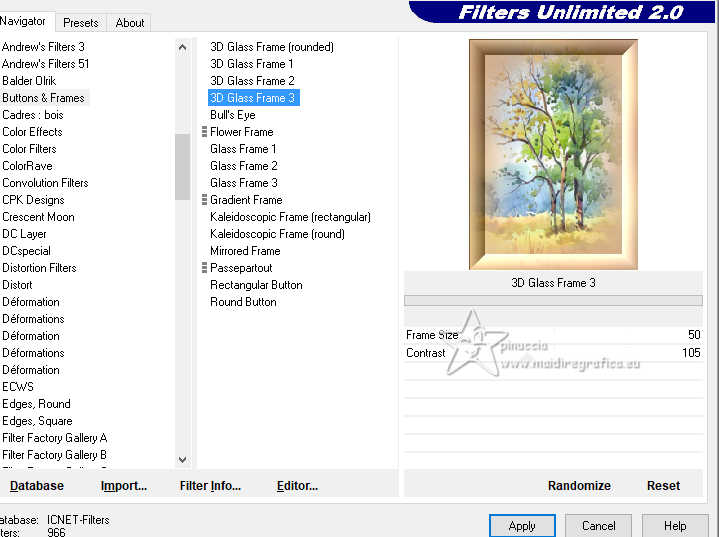This screenshot has width=719, height=537.
Task: Choose Glass Frame 3 filter
Action: pyautogui.click(x=244, y=183)
